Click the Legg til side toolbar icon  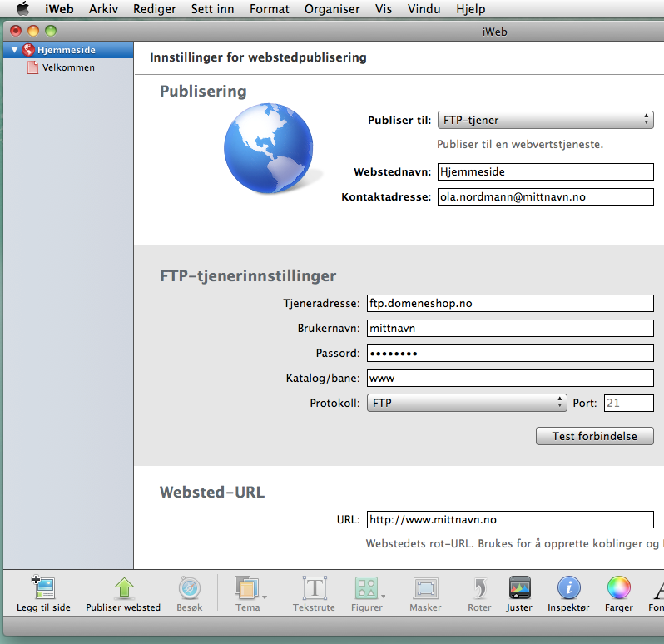coord(43,587)
